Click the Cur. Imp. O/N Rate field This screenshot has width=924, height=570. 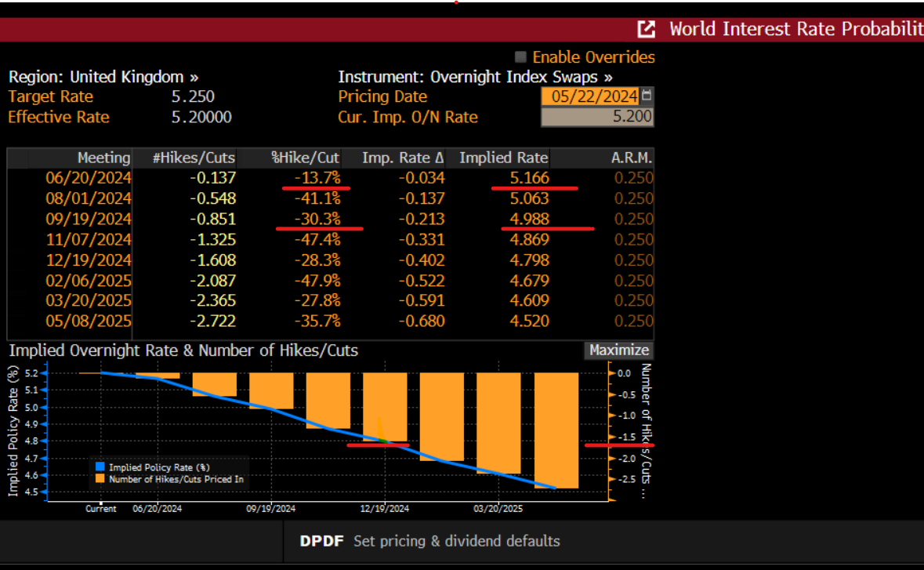598,116
